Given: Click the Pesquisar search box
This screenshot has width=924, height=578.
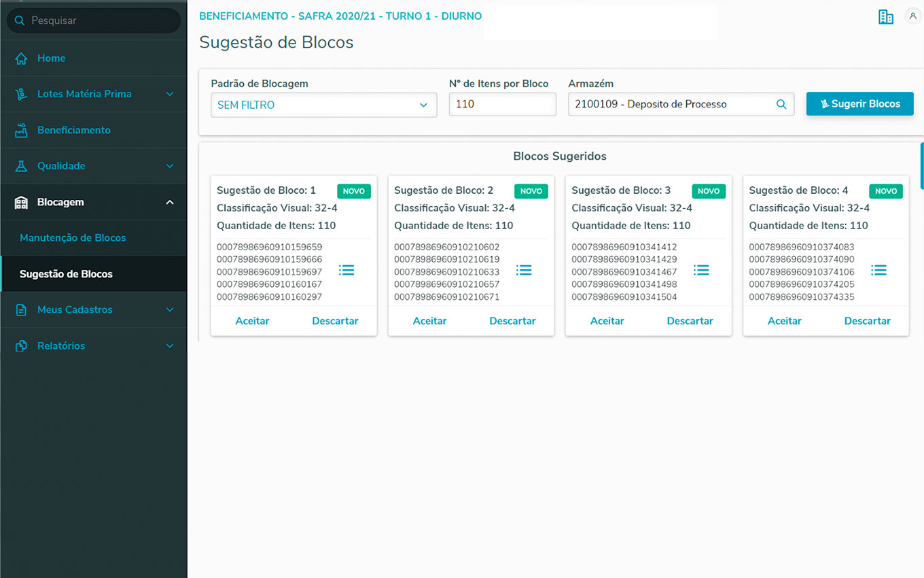Looking at the screenshot, I should (x=94, y=21).
